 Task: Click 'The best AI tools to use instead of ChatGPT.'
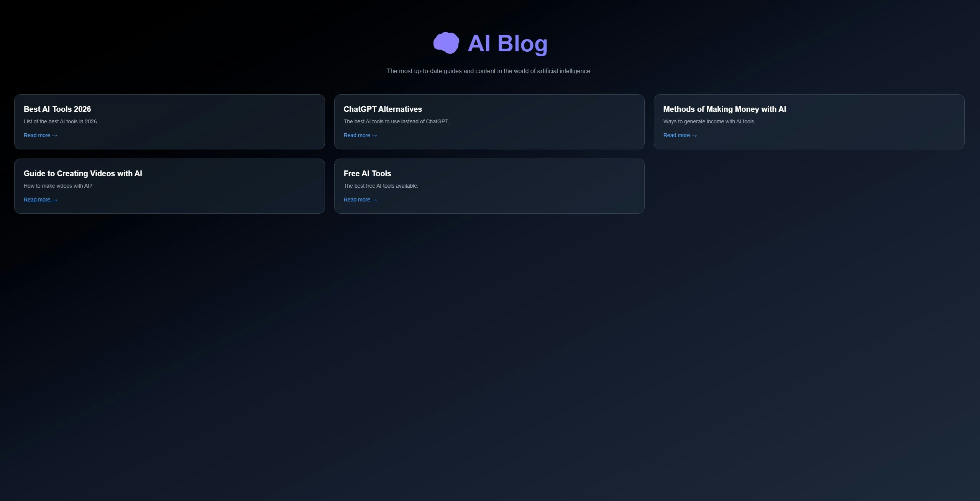tap(396, 121)
